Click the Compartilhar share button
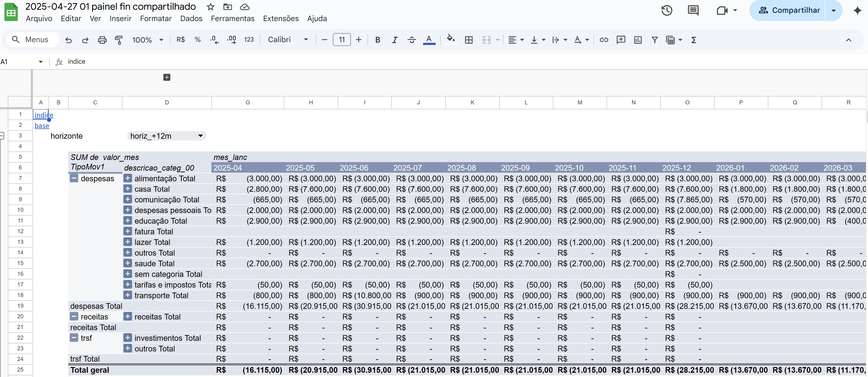 click(788, 10)
